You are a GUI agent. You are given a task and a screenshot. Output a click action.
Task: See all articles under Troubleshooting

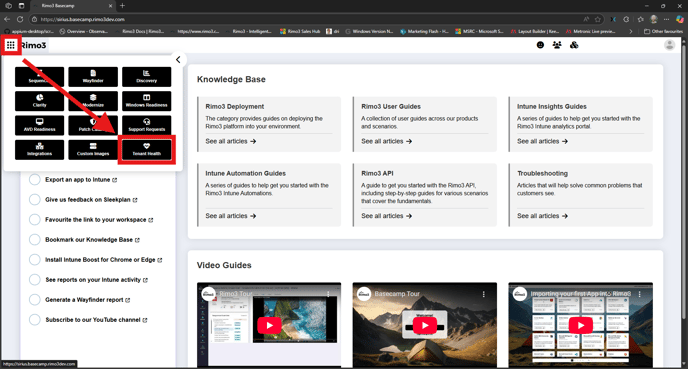pos(542,216)
